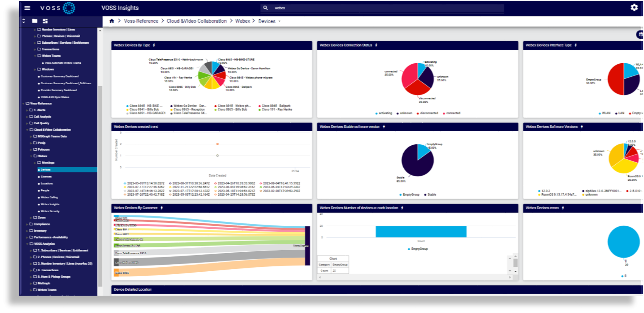Open settings via the gear icon

(x=634, y=8)
